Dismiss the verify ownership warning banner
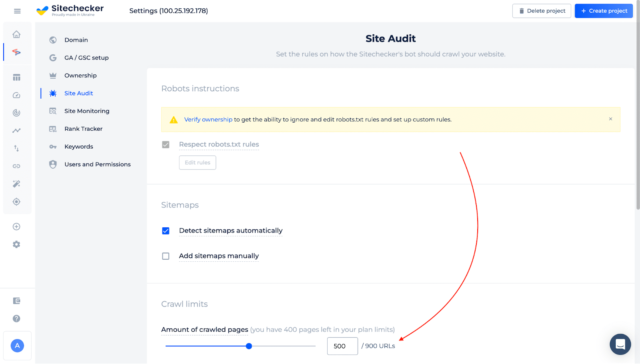The width and height of the screenshot is (640, 364). click(x=610, y=119)
